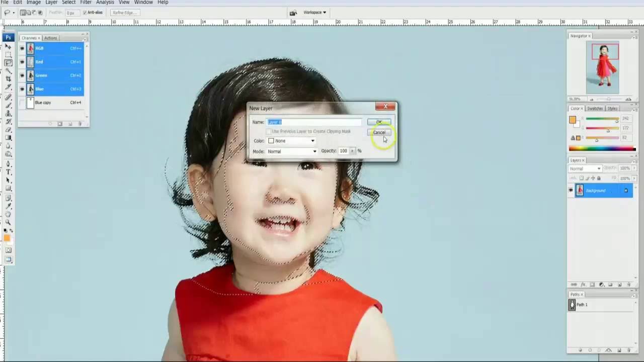Viewport: 644px width, 362px height.
Task: Select the Clone Stamp tool
Action: [9, 113]
